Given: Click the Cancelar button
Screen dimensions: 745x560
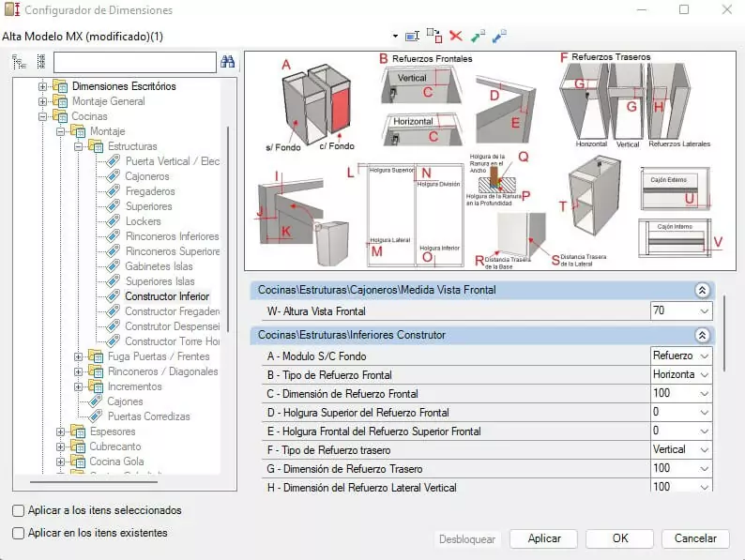Looking at the screenshot, I should pos(695,538).
